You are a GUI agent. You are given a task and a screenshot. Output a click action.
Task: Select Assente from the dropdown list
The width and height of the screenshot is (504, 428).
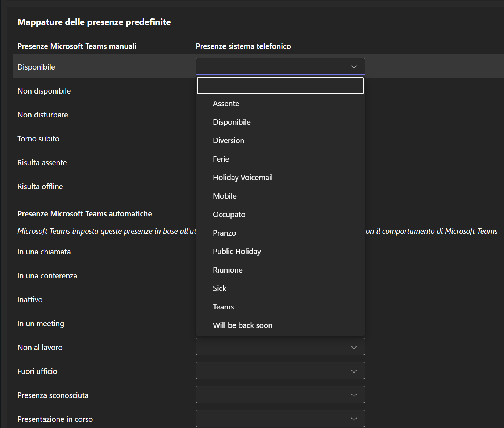(x=226, y=104)
